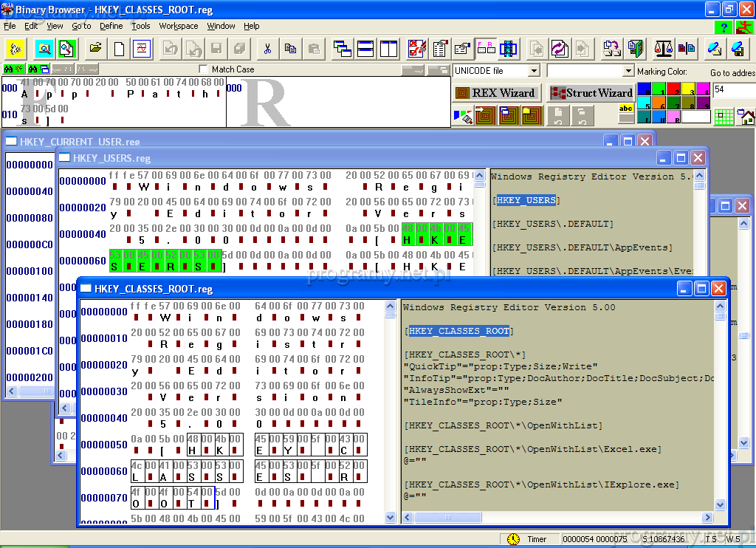Click the balance scales compare icon

(664, 49)
